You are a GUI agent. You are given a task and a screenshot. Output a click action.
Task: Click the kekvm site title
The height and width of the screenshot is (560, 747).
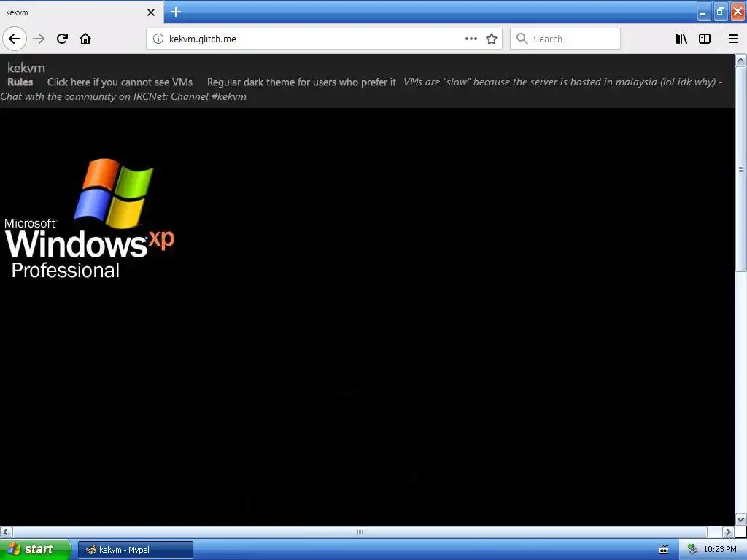click(26, 68)
